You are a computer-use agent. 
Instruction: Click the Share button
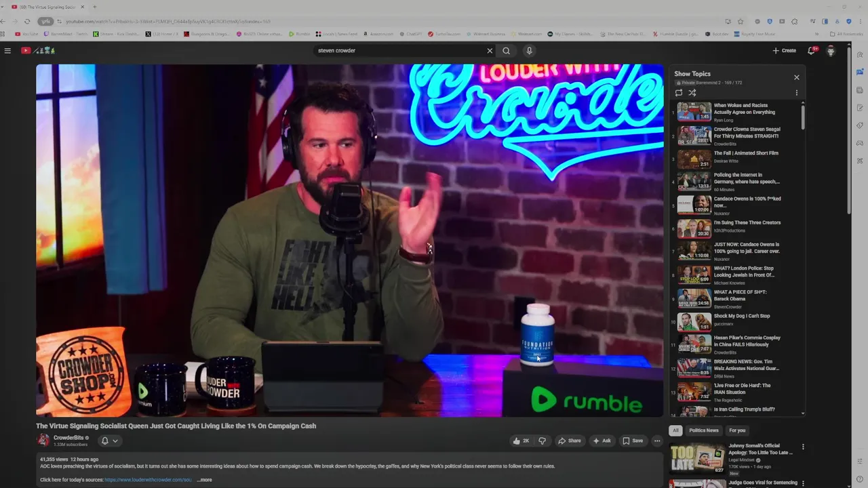pos(570,441)
